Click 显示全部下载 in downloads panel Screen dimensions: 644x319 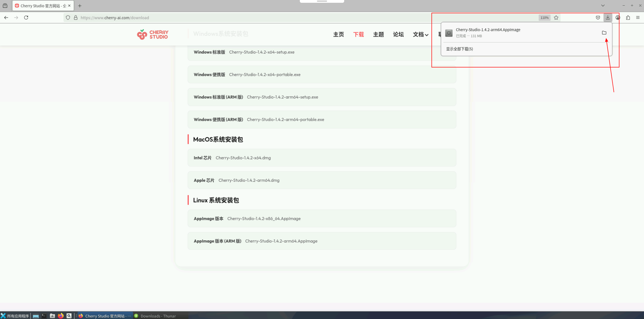click(459, 49)
